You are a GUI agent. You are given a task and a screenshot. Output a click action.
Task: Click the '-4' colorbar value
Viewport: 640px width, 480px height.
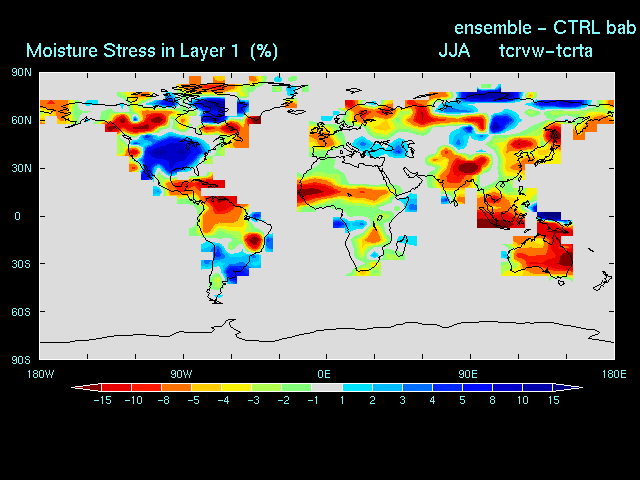coord(224,400)
